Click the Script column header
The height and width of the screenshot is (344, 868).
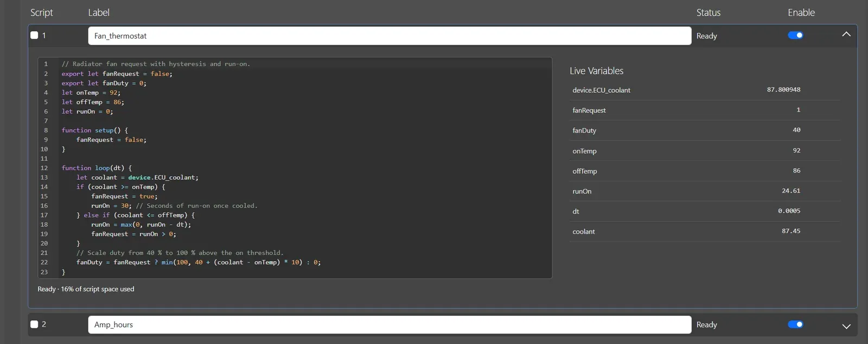(41, 12)
